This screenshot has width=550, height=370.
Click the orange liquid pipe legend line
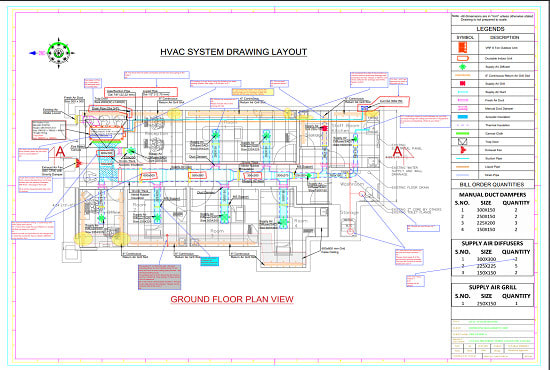[463, 167]
